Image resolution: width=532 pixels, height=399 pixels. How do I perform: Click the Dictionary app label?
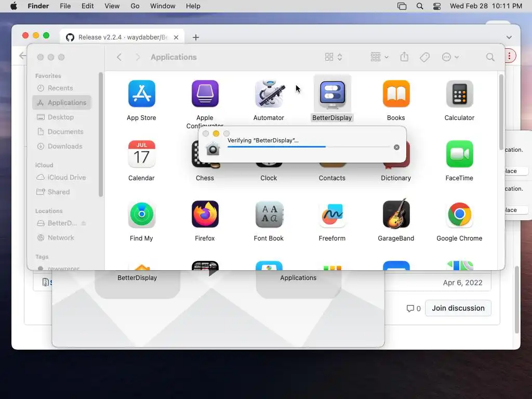click(396, 178)
